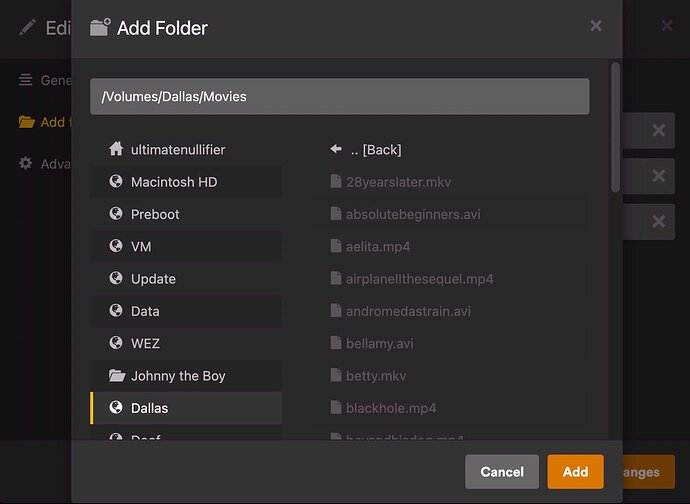The image size is (690, 504).
Task: Select the Dallas volume
Action: click(x=186, y=408)
